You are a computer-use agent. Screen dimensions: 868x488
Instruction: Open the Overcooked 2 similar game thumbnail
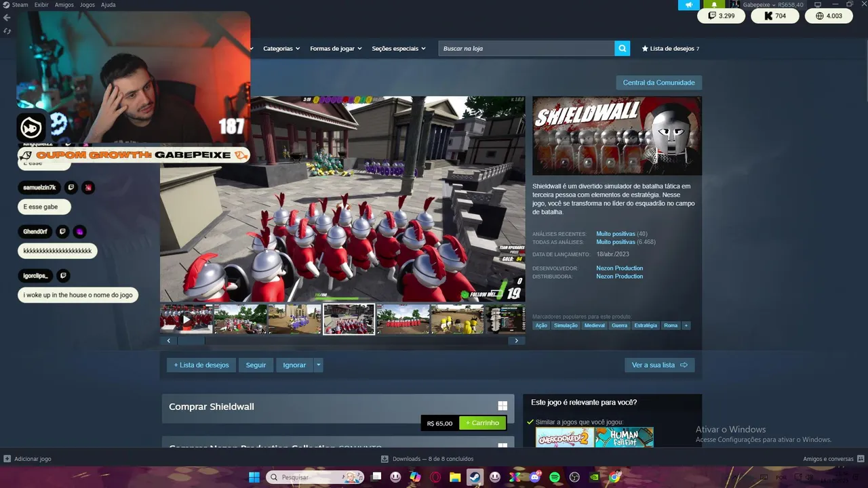tap(564, 437)
